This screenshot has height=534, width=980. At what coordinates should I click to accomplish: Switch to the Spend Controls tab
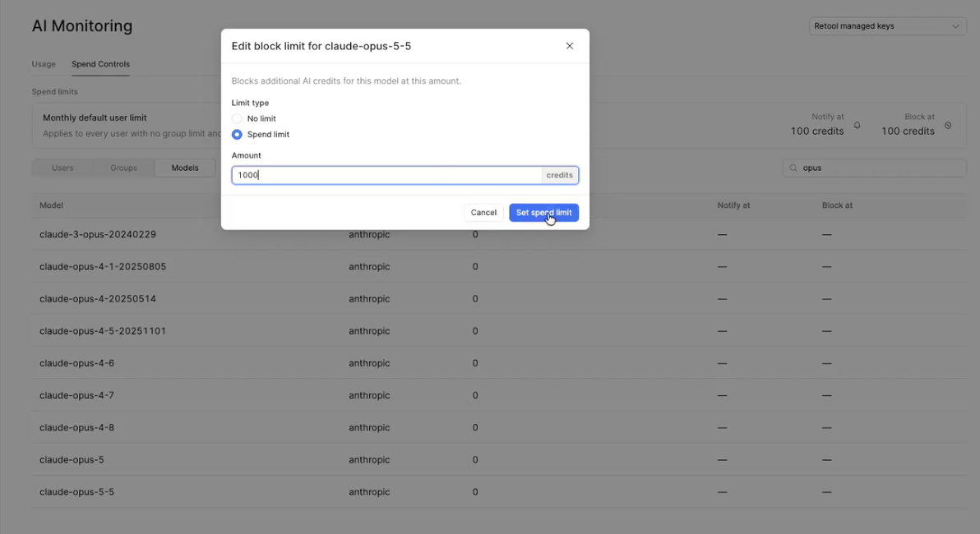100,64
